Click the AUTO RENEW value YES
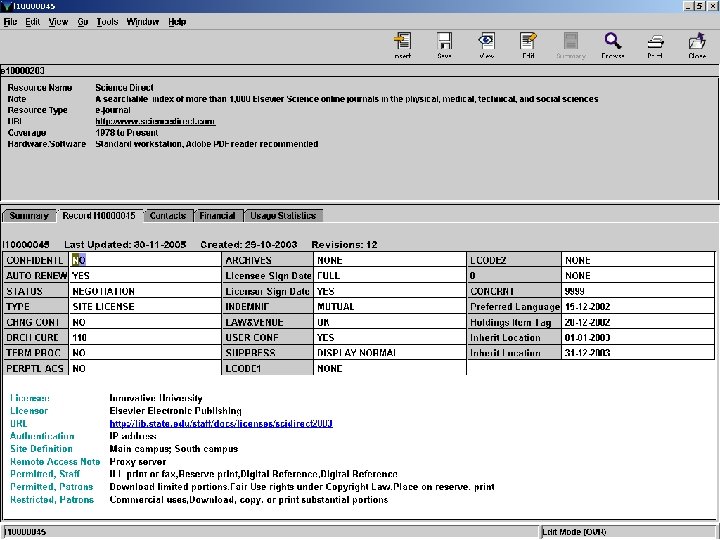The width and height of the screenshot is (720, 540). pyautogui.click(x=145, y=276)
